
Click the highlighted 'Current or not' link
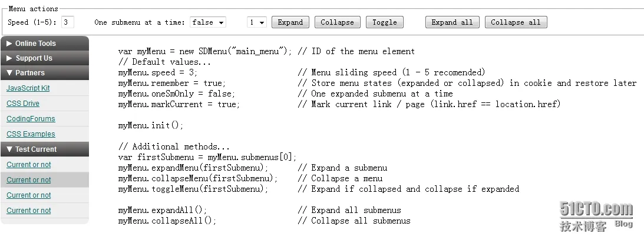coord(29,180)
